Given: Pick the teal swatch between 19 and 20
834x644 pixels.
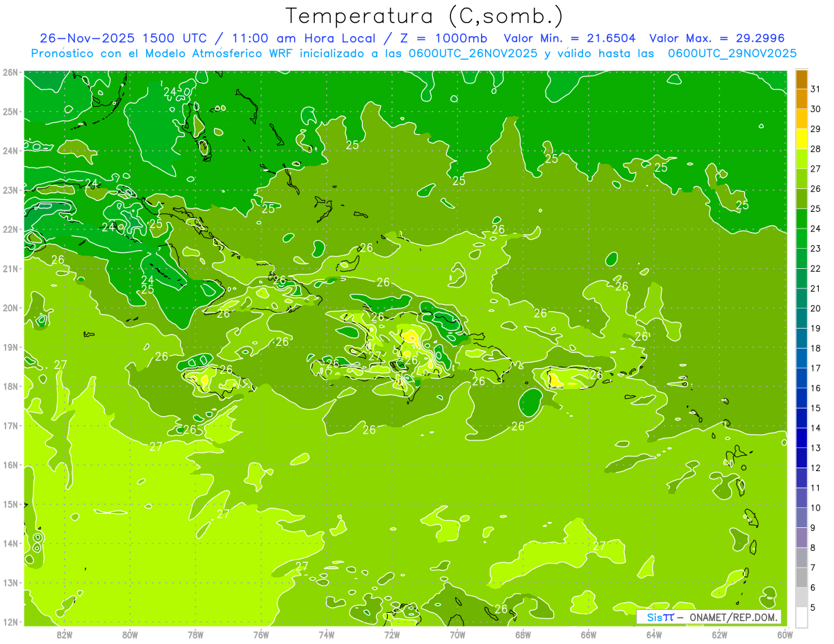Looking at the screenshot, I should coord(801,318).
